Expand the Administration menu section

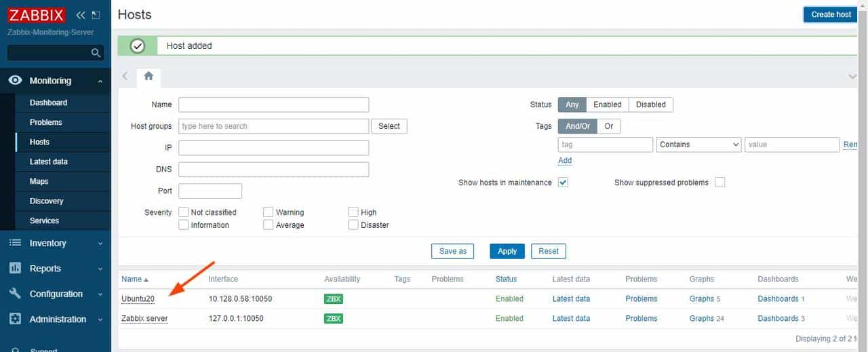pyautogui.click(x=100, y=319)
